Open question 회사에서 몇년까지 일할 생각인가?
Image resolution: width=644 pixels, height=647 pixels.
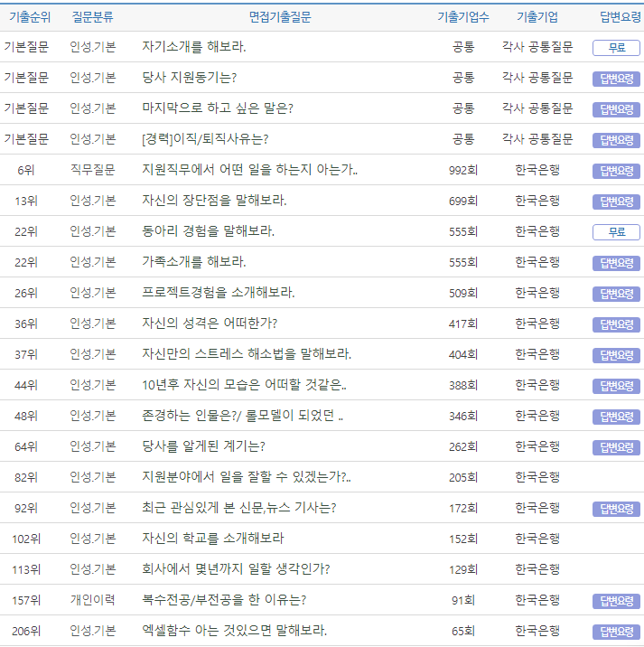236,569
